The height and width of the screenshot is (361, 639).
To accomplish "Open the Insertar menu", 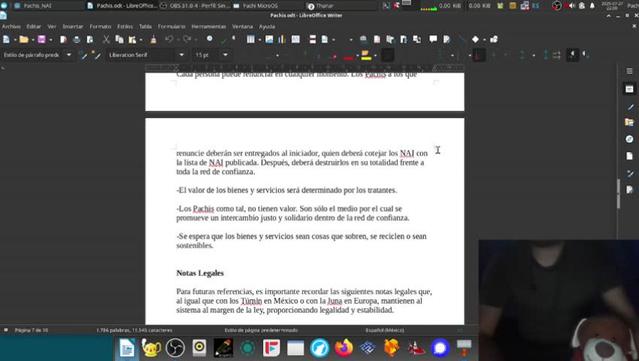I will click(73, 26).
